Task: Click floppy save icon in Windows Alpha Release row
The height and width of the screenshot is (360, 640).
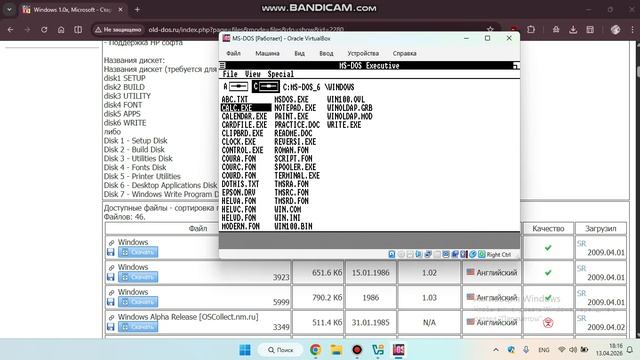Action: click(111, 327)
